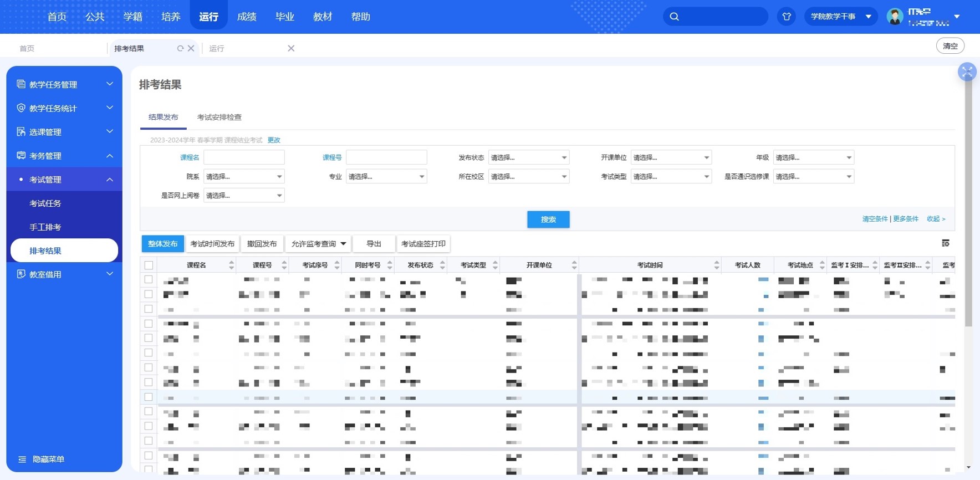Screen dimensions: 980x480
Task: Sort by 开课单位 column arrows
Action: point(574,265)
